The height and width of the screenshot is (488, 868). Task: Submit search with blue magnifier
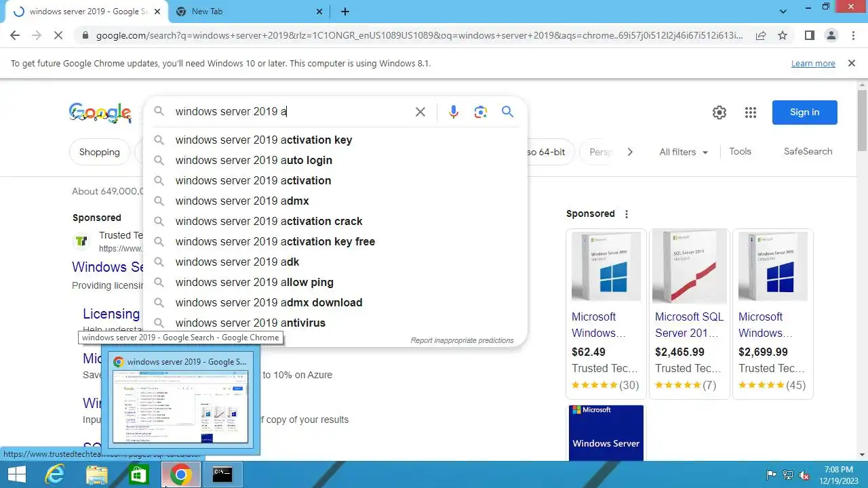(x=507, y=112)
